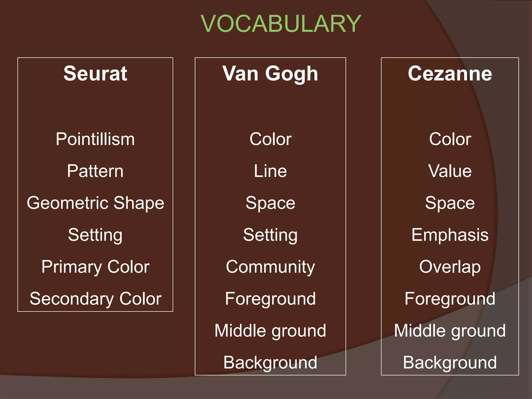Click Foreground under Cezanne

click(x=450, y=299)
